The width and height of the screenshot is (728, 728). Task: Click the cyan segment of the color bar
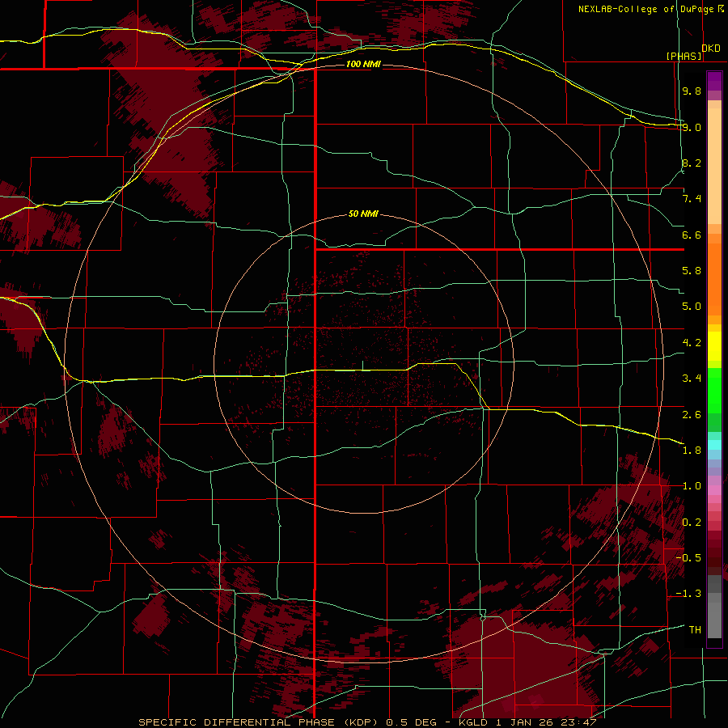point(714,445)
